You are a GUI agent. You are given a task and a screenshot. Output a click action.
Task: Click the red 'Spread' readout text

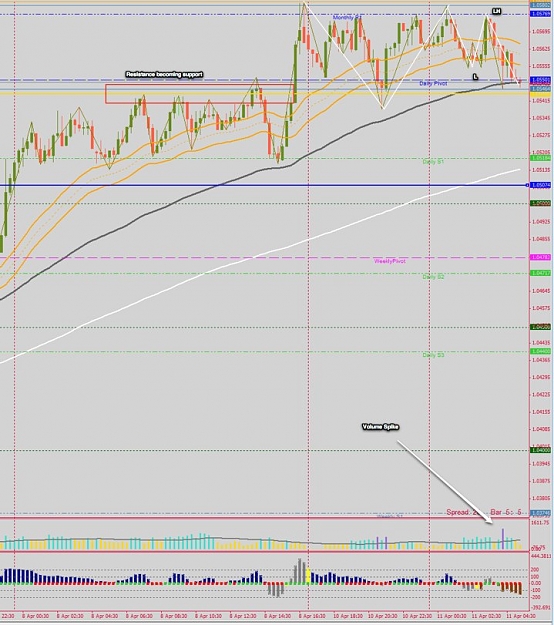(x=462, y=512)
